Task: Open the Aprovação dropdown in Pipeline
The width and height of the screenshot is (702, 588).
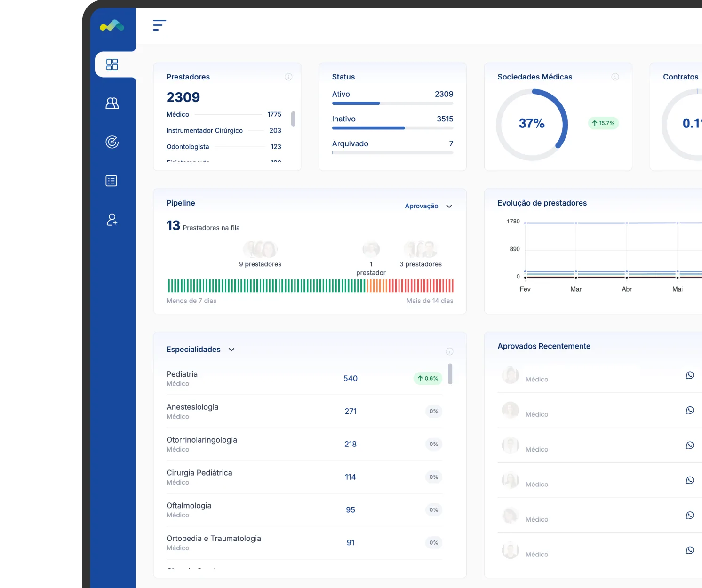Action: (428, 206)
